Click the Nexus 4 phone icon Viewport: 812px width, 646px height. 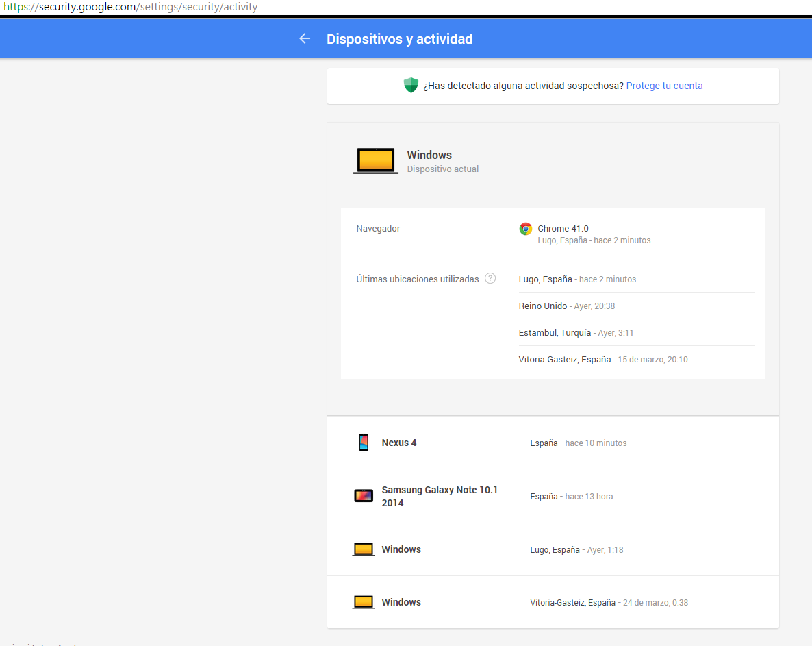point(364,443)
